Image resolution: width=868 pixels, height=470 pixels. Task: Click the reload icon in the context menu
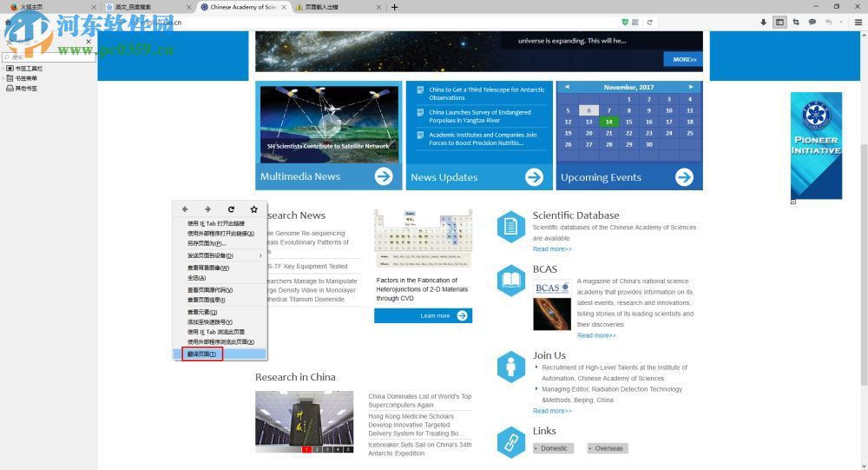click(231, 209)
